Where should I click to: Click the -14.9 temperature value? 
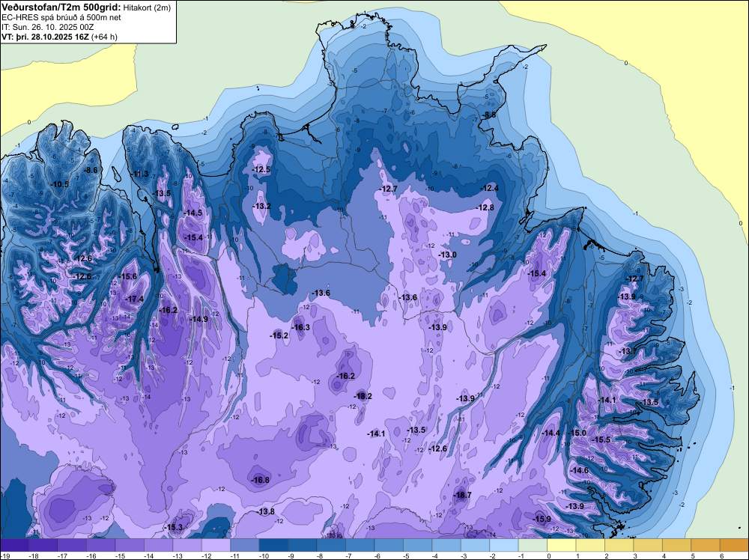pos(199,319)
